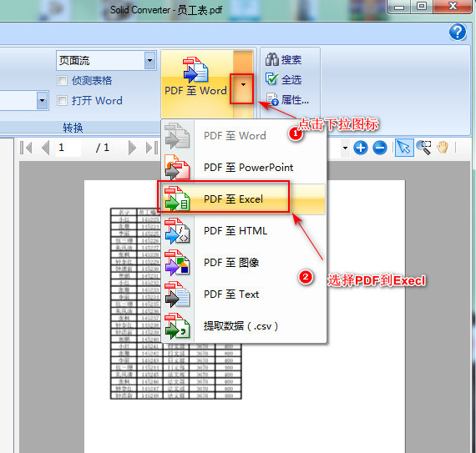Expand the 页面流 layout combo box

(x=149, y=60)
